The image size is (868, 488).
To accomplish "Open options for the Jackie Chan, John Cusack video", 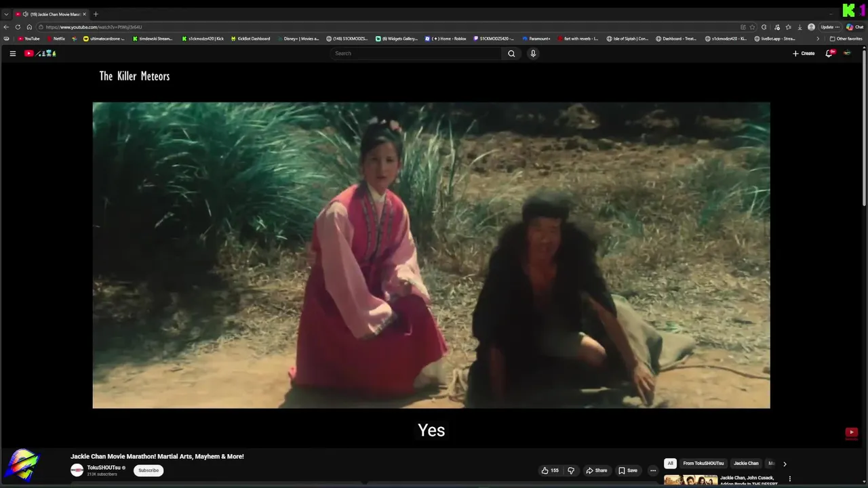I will 789,479.
